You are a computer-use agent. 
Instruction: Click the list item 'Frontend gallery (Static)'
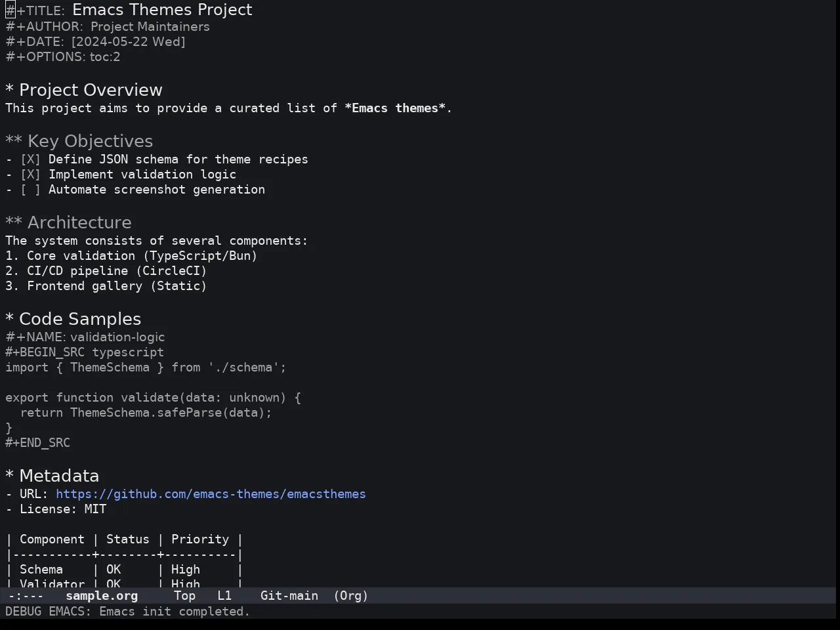117,286
